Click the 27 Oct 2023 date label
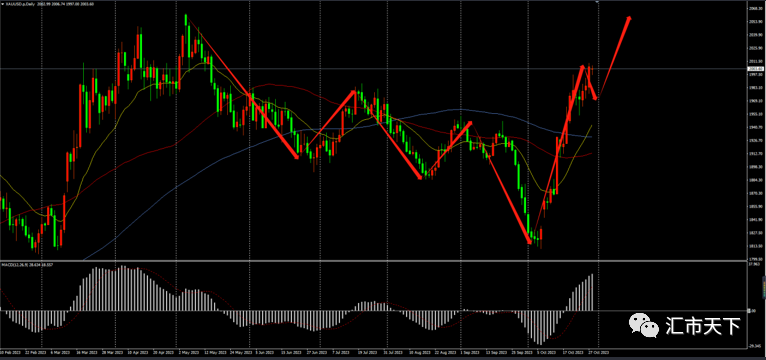This screenshot has height=360, width=766. pyautogui.click(x=599, y=352)
